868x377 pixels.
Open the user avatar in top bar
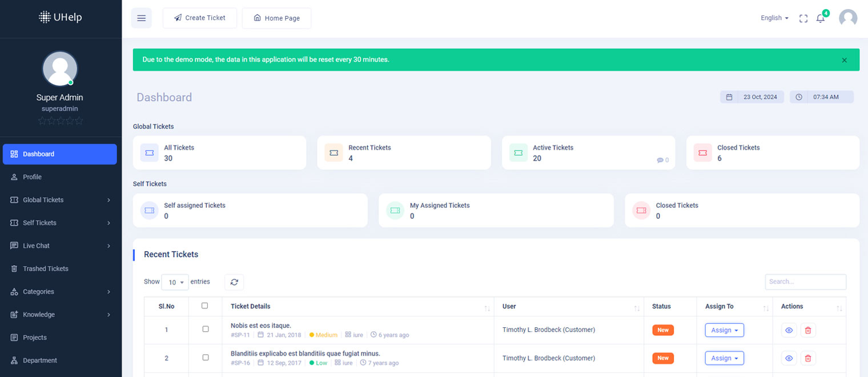(x=847, y=18)
